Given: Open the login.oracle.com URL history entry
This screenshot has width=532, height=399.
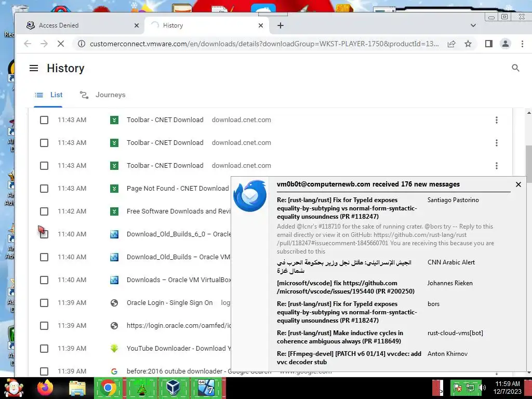Looking at the screenshot, I should pos(179,325).
